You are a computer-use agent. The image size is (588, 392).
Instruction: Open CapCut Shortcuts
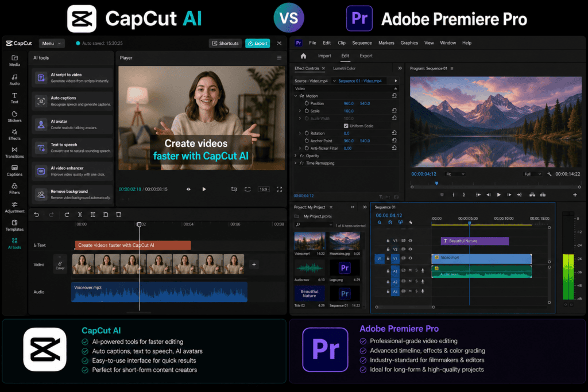pos(225,44)
